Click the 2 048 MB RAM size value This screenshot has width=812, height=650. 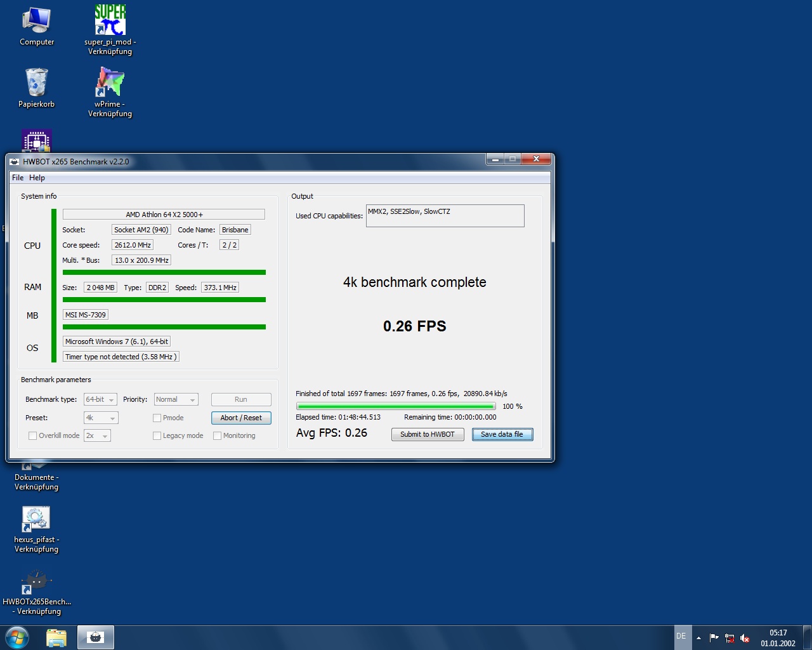point(100,288)
